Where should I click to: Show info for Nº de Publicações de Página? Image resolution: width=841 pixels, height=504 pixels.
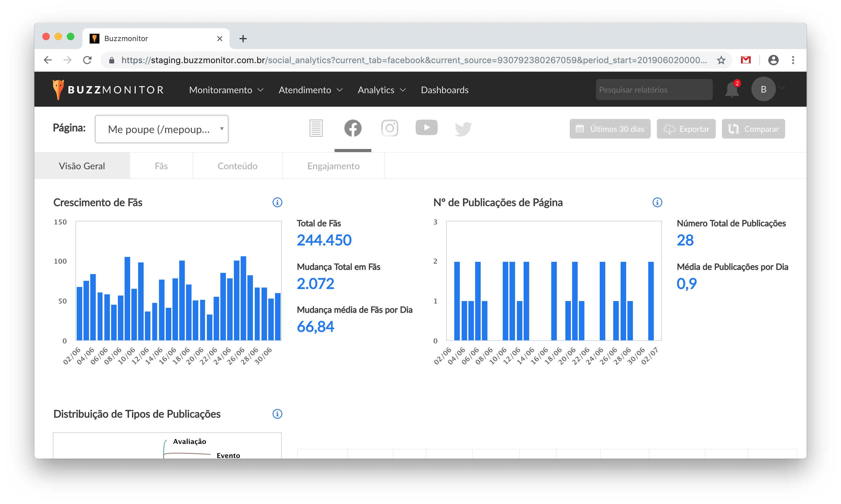coord(657,202)
